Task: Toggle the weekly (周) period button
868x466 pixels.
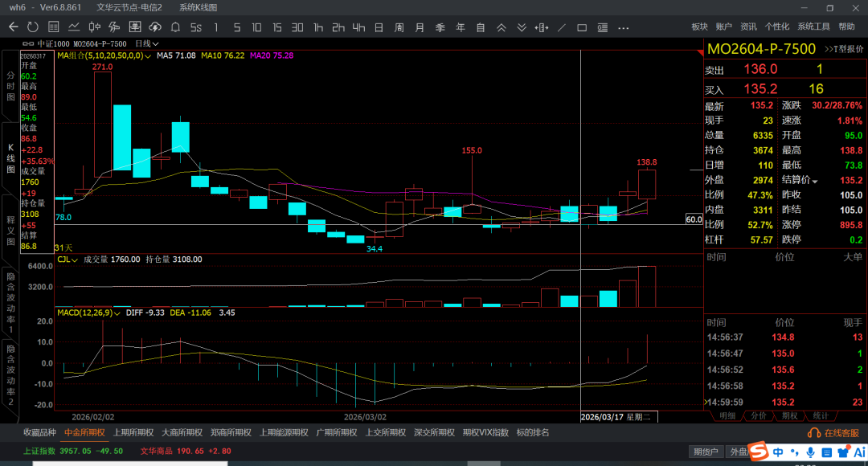Action: [399, 27]
